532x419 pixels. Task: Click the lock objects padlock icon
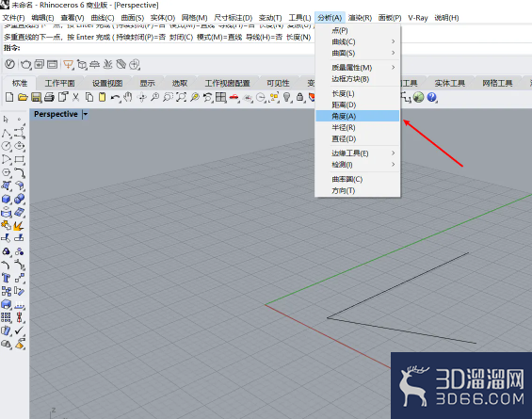300,97
